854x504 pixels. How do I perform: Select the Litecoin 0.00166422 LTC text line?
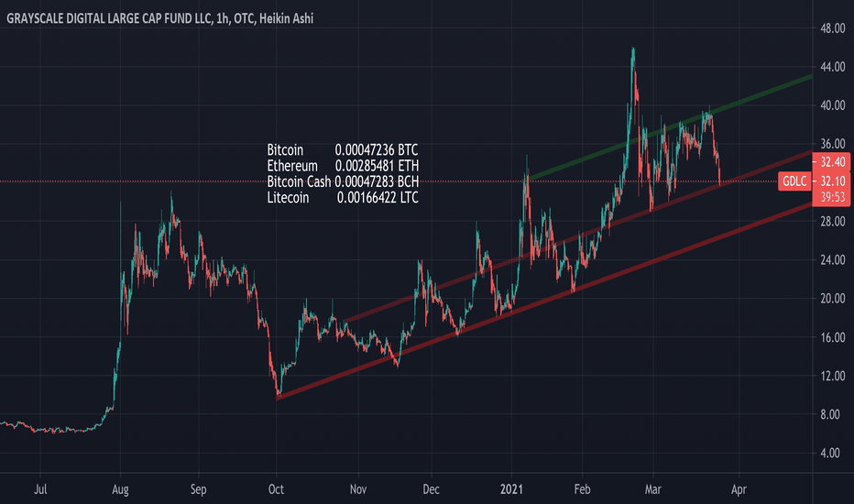[x=343, y=197]
